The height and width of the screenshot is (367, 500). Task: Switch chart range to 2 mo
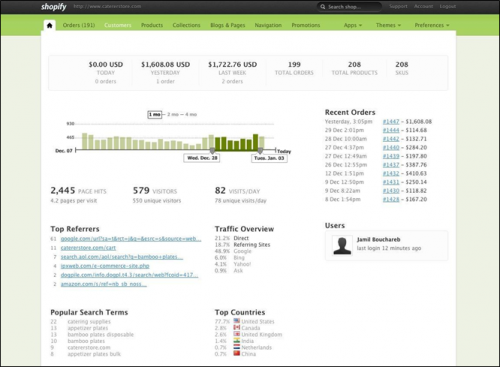pyautogui.click(x=173, y=115)
